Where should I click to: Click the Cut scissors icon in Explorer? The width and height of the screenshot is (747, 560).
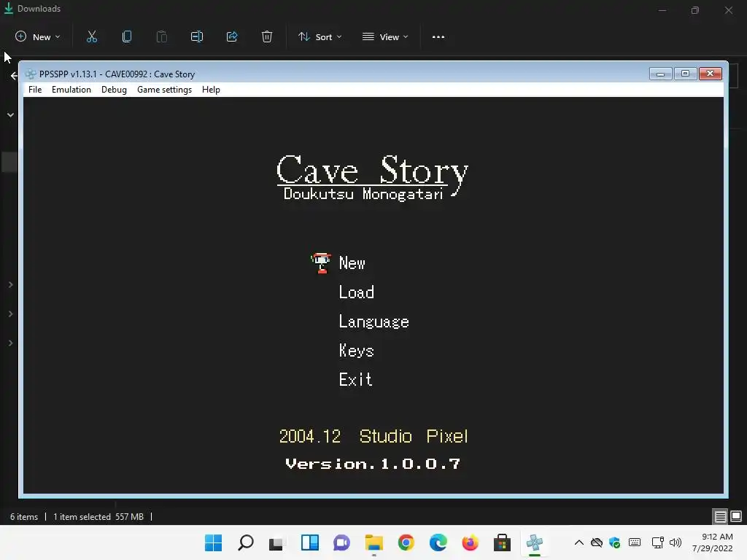click(92, 36)
